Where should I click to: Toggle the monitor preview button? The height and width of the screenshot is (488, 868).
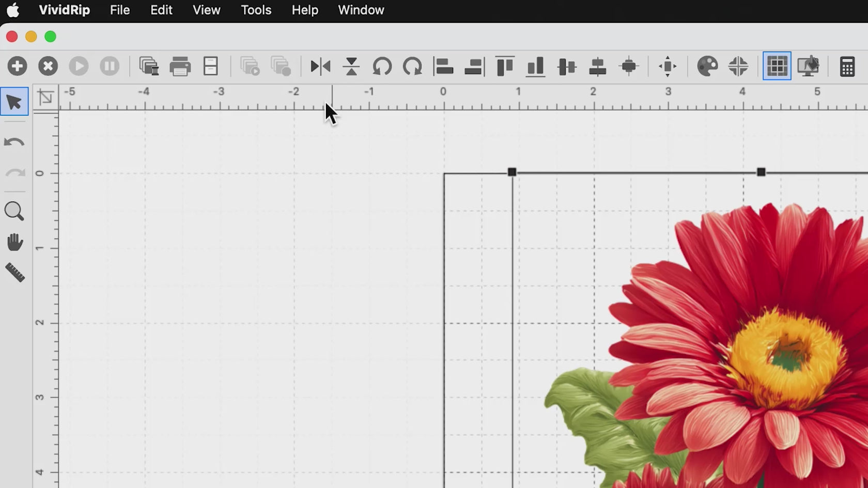[808, 66]
